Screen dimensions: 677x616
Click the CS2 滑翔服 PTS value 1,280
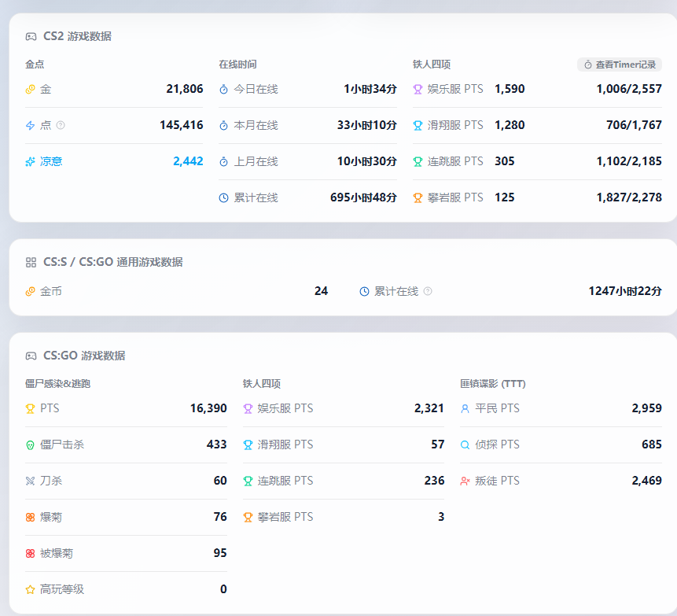pyautogui.click(x=510, y=125)
